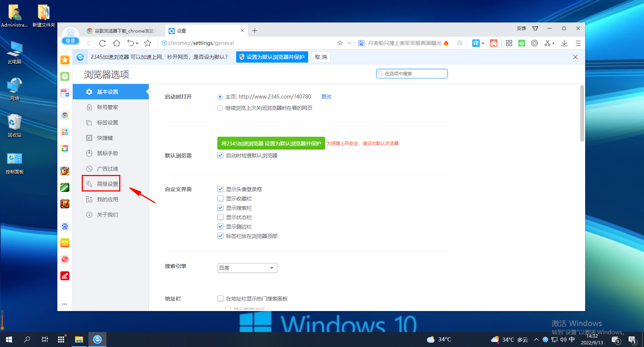Open the downloads arrow icon
644x347 pixels.
click(x=564, y=43)
